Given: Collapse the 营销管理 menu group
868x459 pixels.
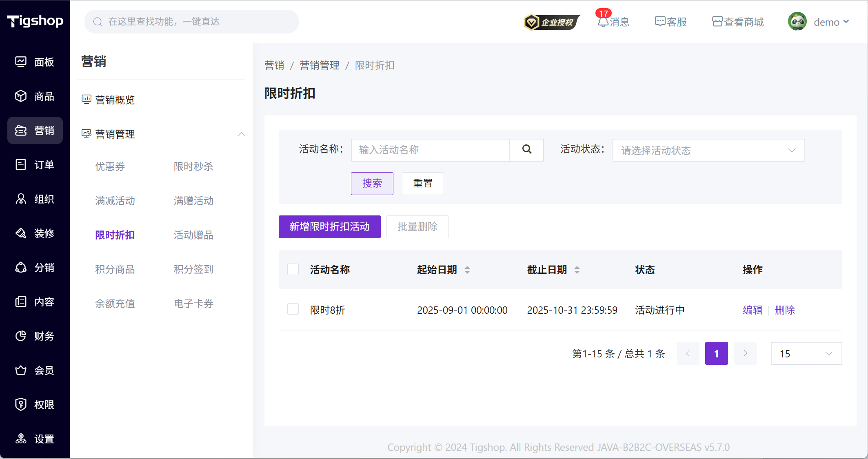Looking at the screenshot, I should pyautogui.click(x=241, y=134).
